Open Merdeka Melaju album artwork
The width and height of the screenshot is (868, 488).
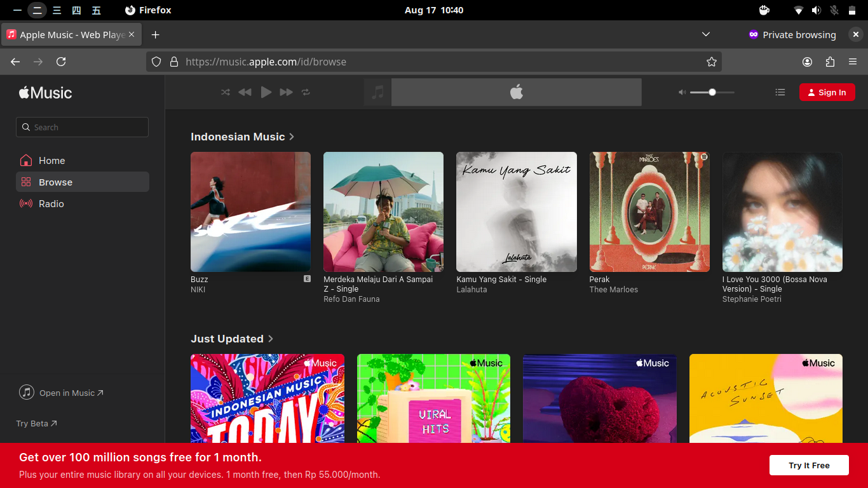[x=383, y=212]
